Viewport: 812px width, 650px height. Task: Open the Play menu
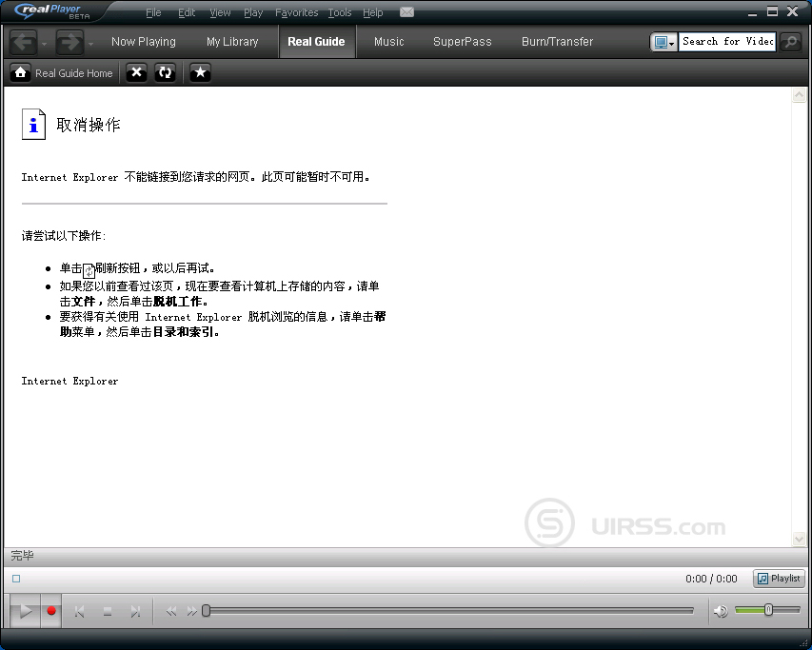pyautogui.click(x=253, y=12)
